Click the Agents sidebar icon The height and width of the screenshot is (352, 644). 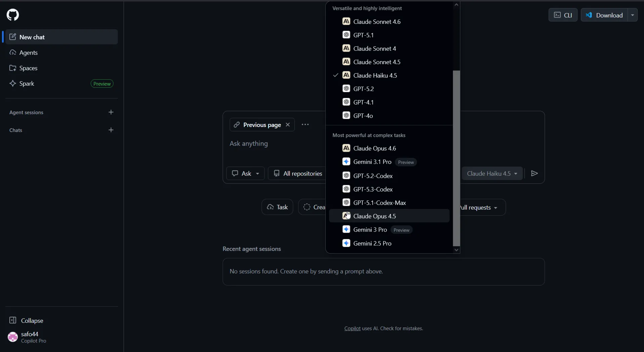[x=13, y=52]
